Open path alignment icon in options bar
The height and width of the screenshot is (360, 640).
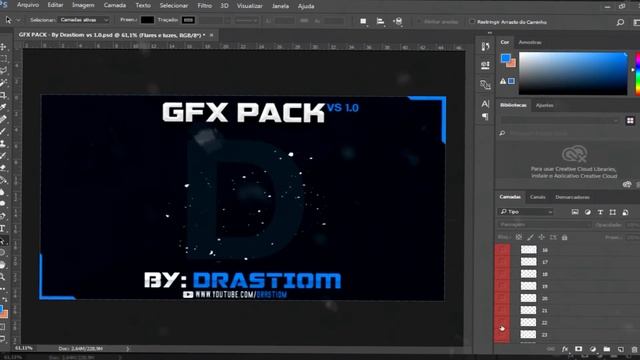point(380,21)
